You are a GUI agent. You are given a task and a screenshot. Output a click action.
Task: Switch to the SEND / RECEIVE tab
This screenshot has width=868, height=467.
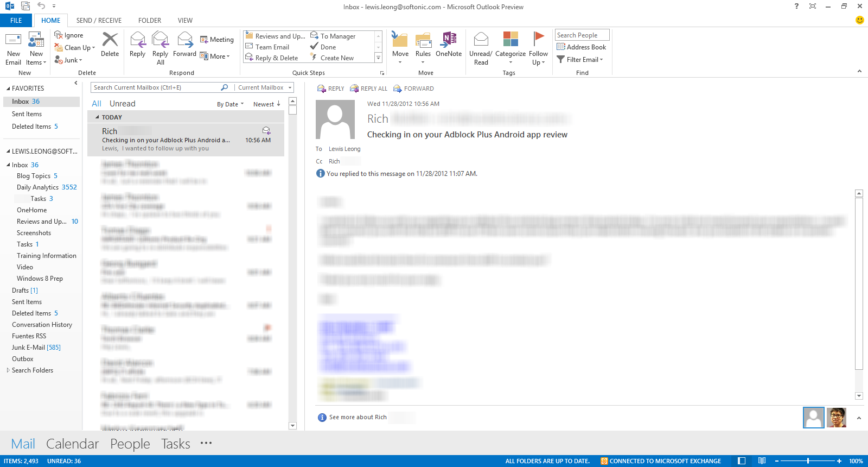[99, 21]
